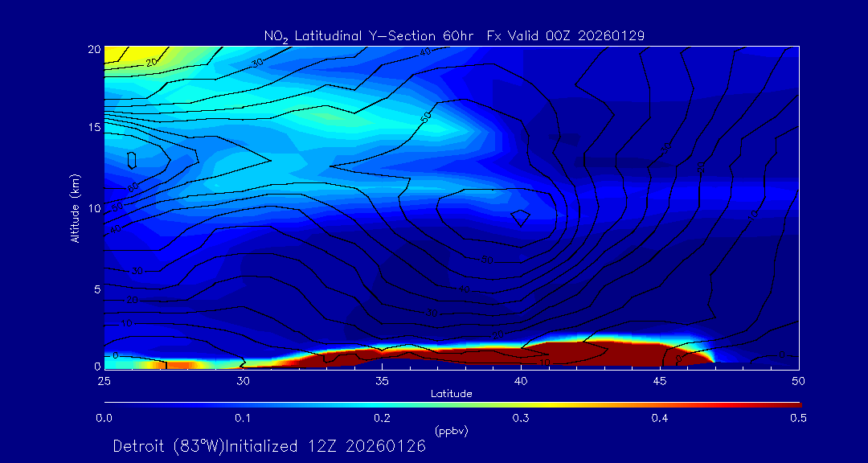
Task: Click the small closed contour near latitude 40
Action: tap(521, 217)
